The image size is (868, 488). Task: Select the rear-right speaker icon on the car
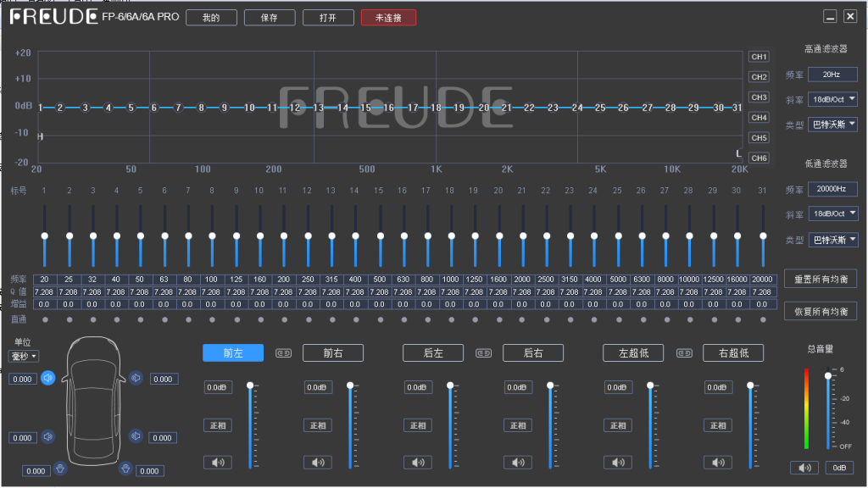click(x=136, y=436)
